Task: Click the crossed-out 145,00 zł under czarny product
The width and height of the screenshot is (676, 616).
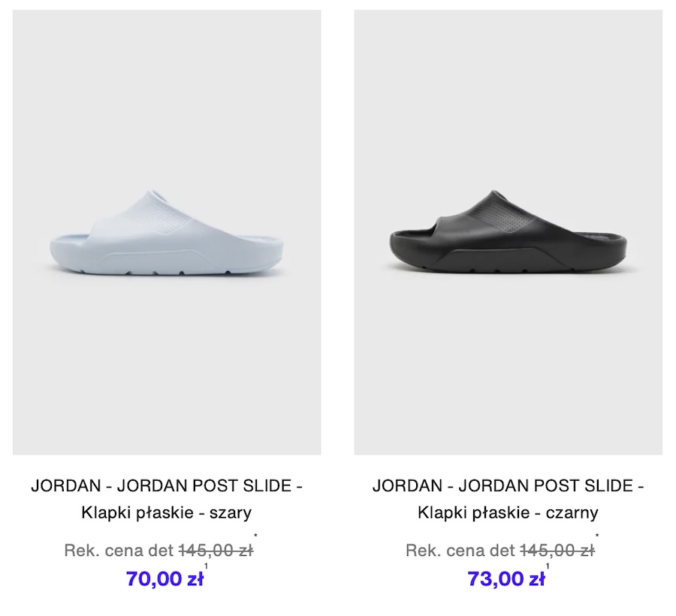Action: click(557, 551)
